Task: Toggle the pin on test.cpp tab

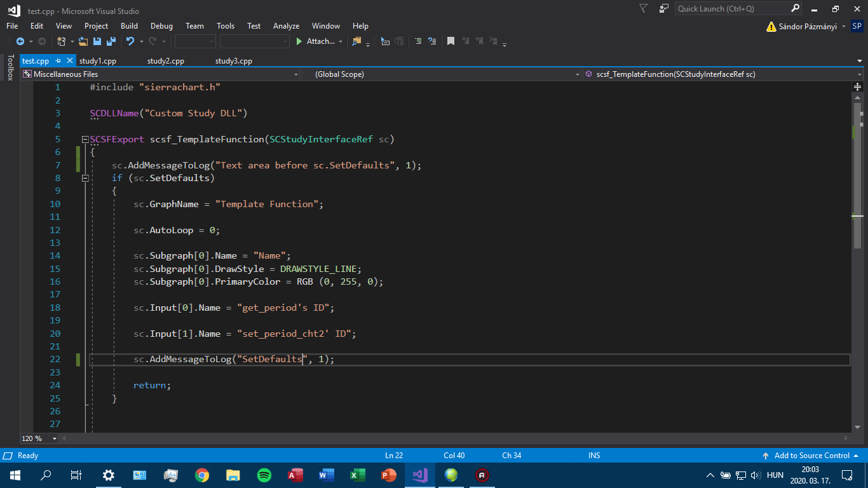Action: (58, 61)
